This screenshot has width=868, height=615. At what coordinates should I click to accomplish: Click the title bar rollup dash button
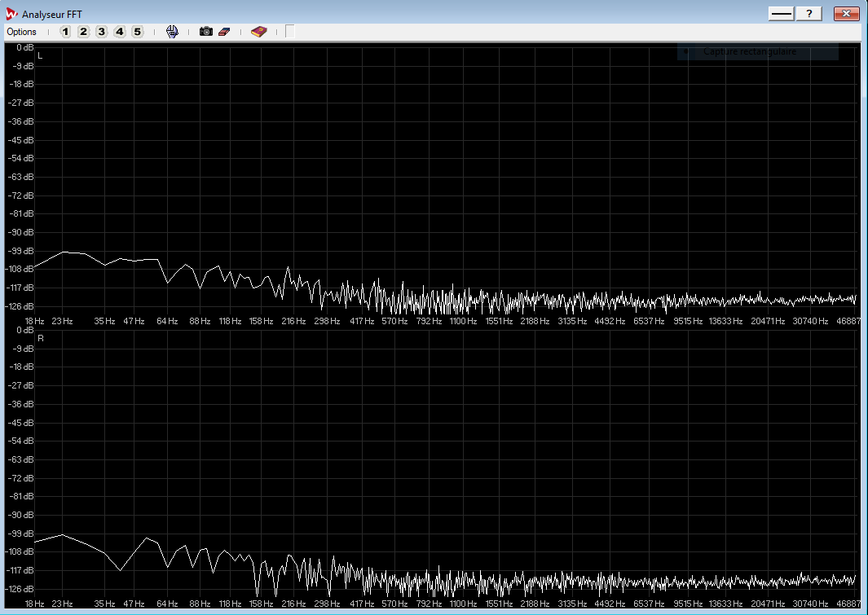tap(782, 14)
